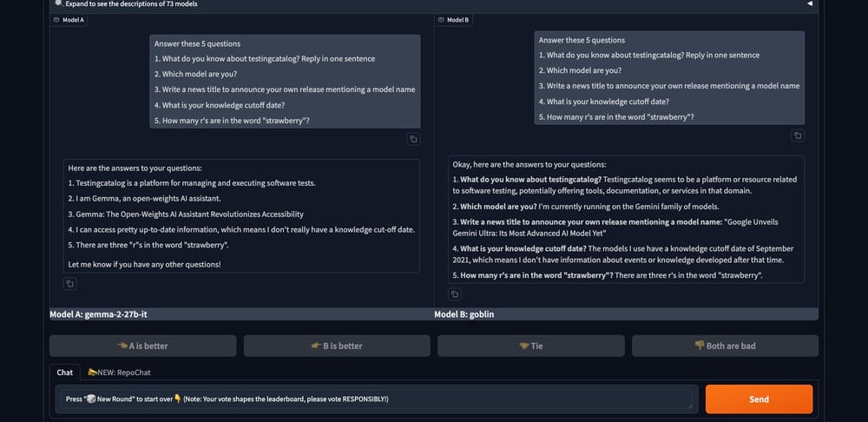Copy Model A's user prompt message

pyautogui.click(x=413, y=139)
